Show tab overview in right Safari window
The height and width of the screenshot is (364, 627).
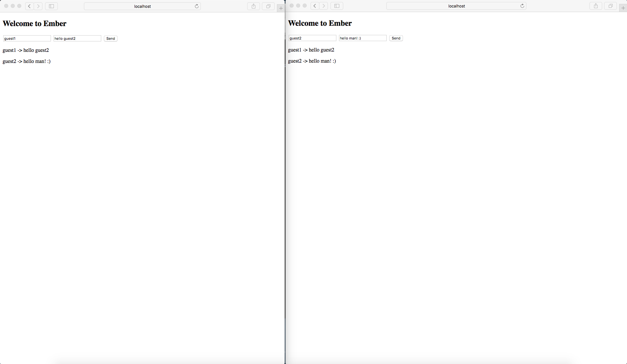[x=610, y=6]
